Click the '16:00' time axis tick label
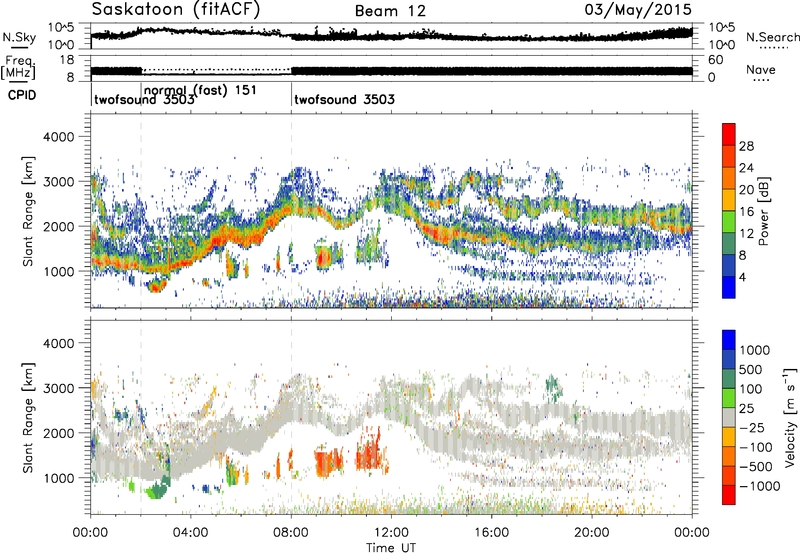This screenshot has width=800, height=554. 491,533
